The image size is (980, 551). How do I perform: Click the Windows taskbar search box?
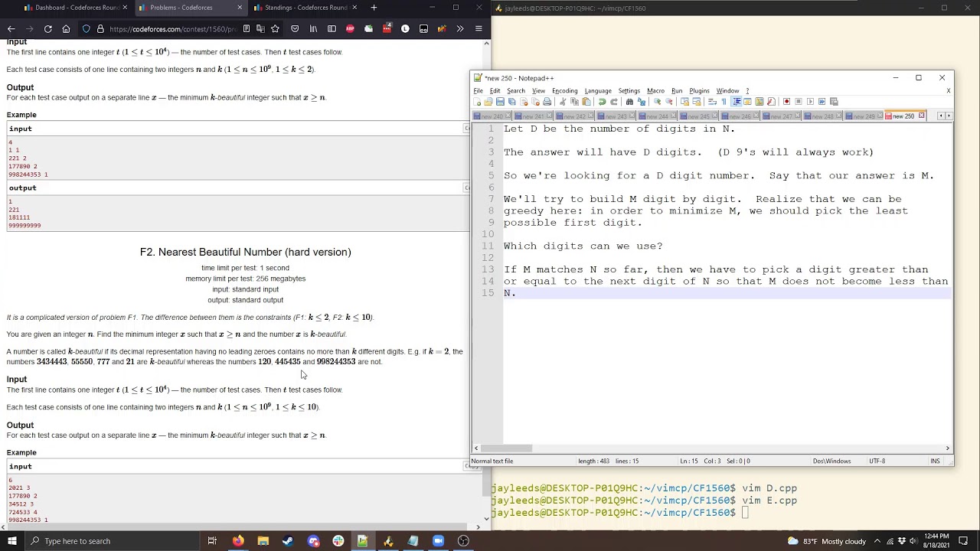tap(77, 541)
